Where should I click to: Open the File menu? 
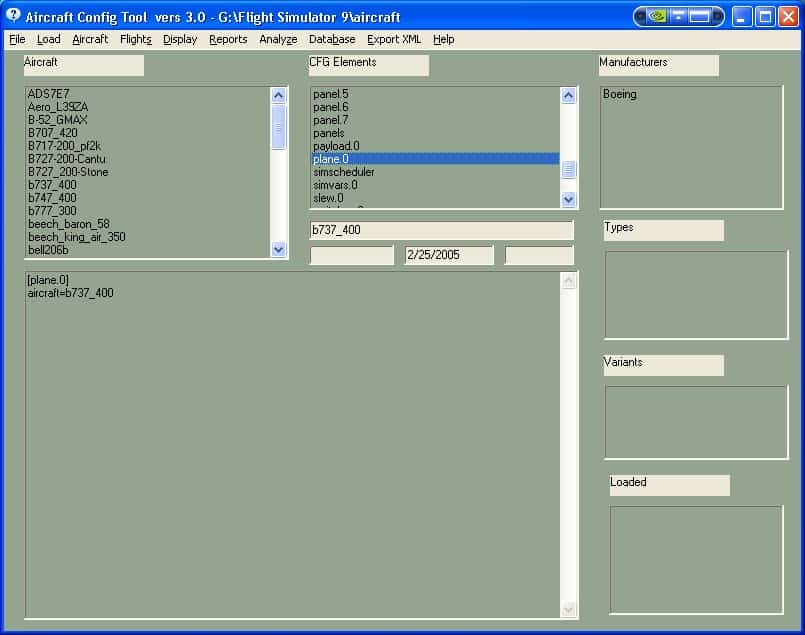(x=17, y=40)
